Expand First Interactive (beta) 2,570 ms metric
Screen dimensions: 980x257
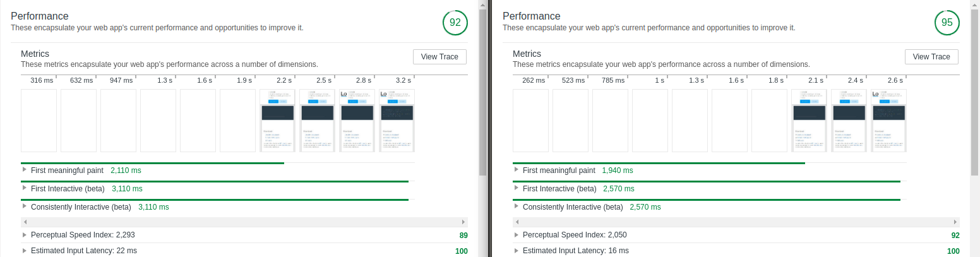pos(517,188)
